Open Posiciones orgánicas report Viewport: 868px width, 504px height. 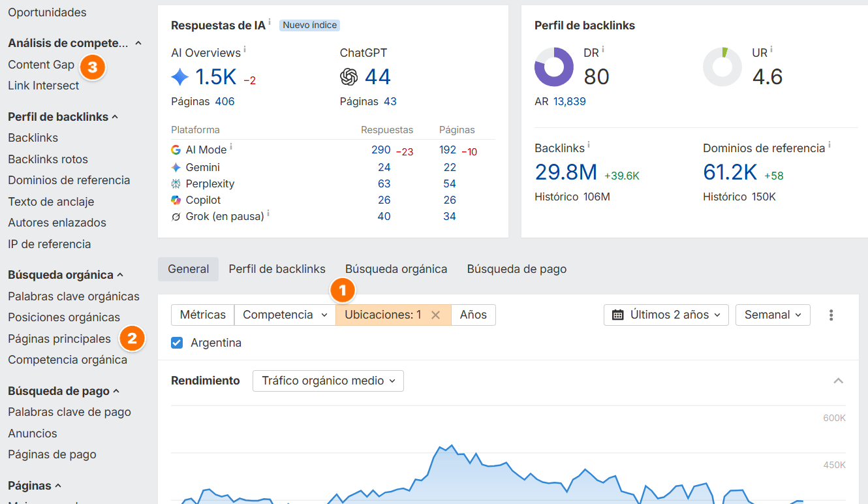[64, 317]
